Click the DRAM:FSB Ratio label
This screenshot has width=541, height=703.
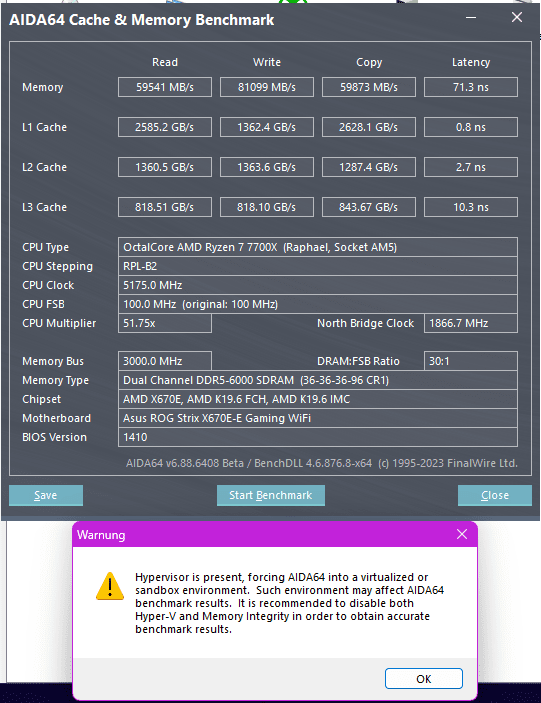tap(358, 361)
